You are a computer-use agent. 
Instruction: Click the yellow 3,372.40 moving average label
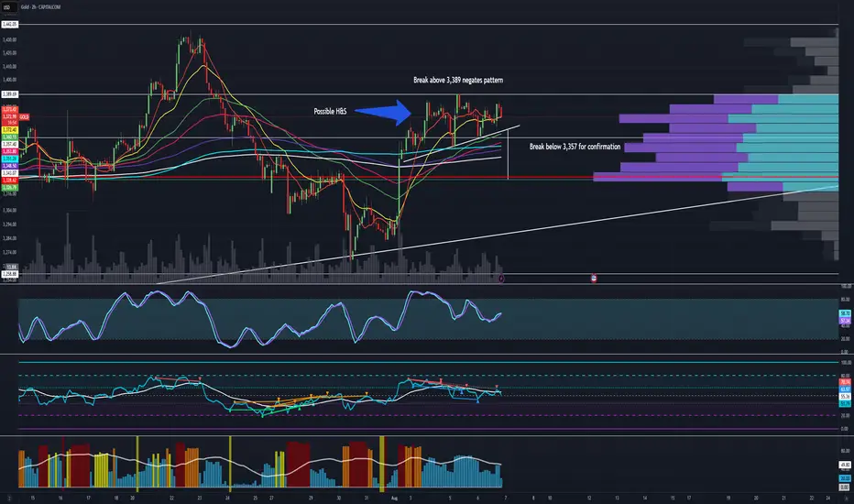click(10, 130)
